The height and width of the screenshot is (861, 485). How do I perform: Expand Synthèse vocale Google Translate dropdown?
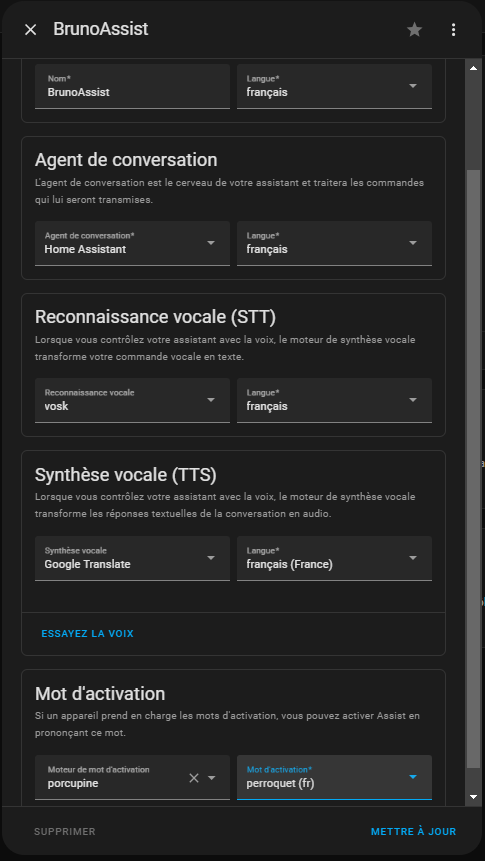(x=132, y=558)
